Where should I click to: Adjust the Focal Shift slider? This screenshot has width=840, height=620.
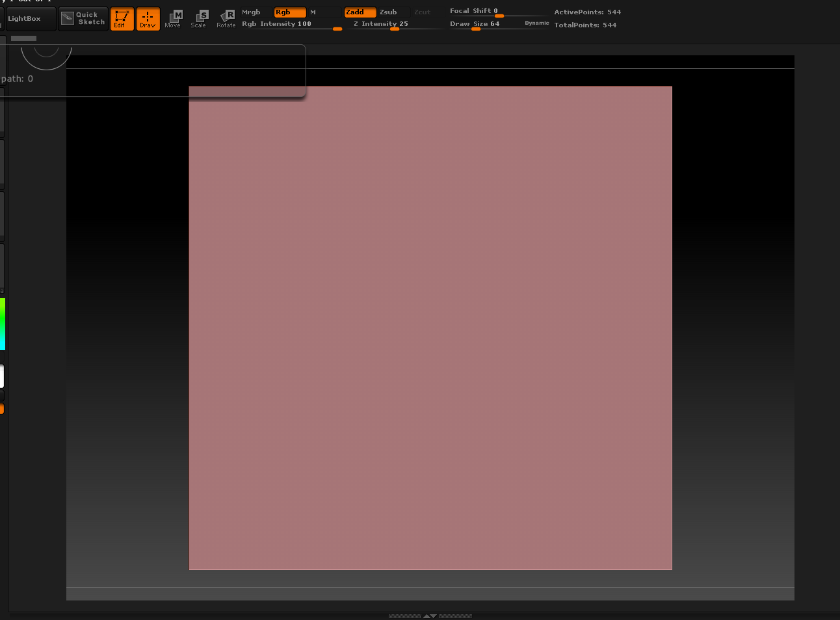[499, 12]
